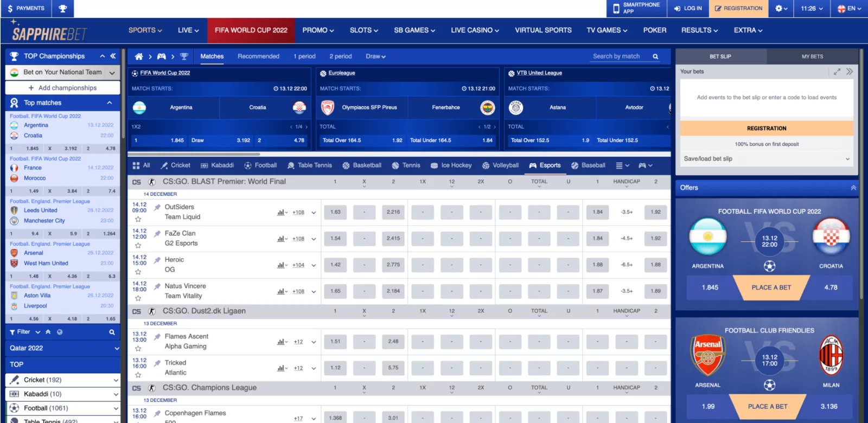Click the sidebar search magnifier next to Filter

click(112, 332)
